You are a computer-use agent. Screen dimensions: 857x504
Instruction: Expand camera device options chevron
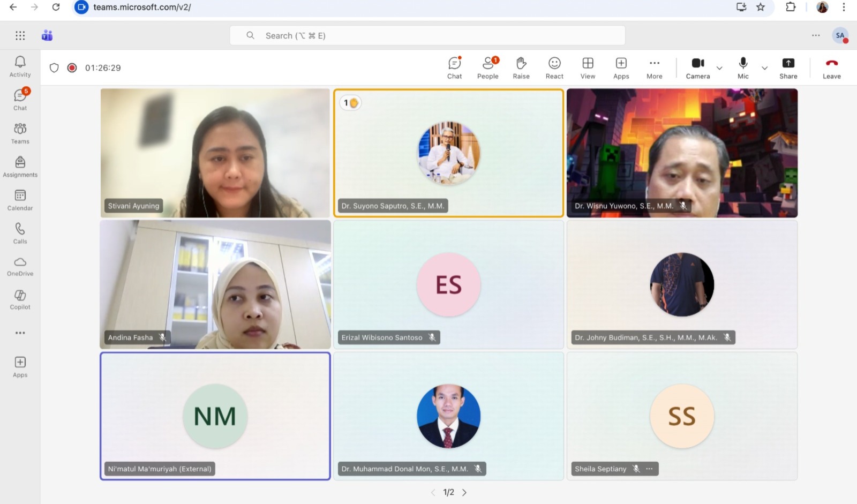(x=719, y=69)
